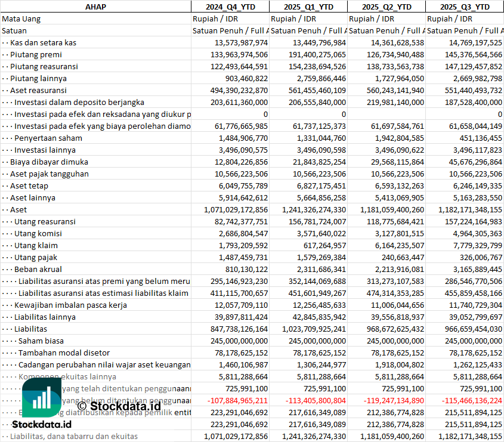Click Utang klaim value 7,779,329,799

pyautogui.click(x=478, y=246)
